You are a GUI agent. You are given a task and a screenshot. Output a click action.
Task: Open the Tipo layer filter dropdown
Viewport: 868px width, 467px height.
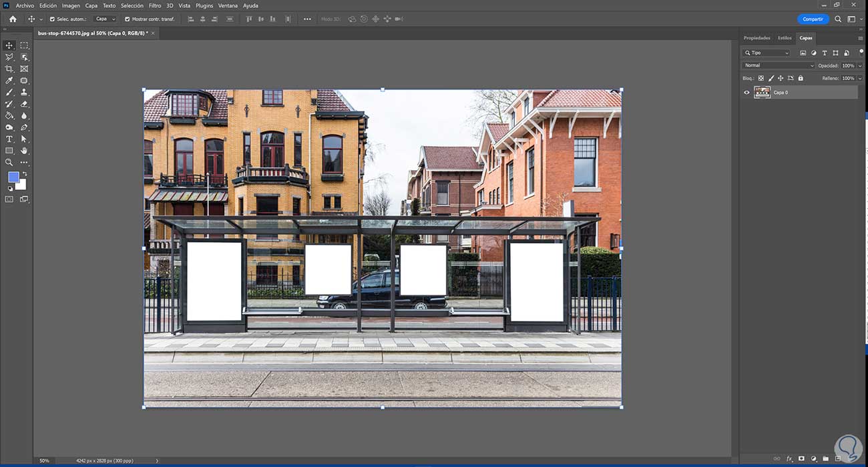(x=767, y=53)
